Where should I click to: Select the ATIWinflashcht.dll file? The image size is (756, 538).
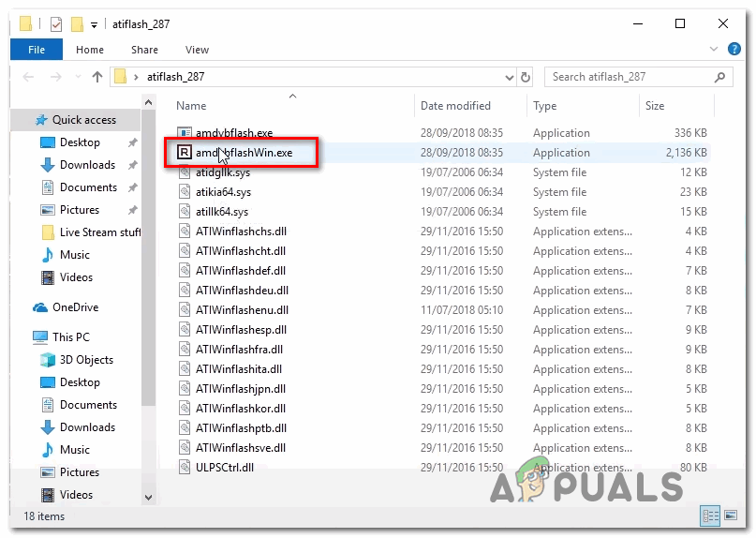point(241,251)
